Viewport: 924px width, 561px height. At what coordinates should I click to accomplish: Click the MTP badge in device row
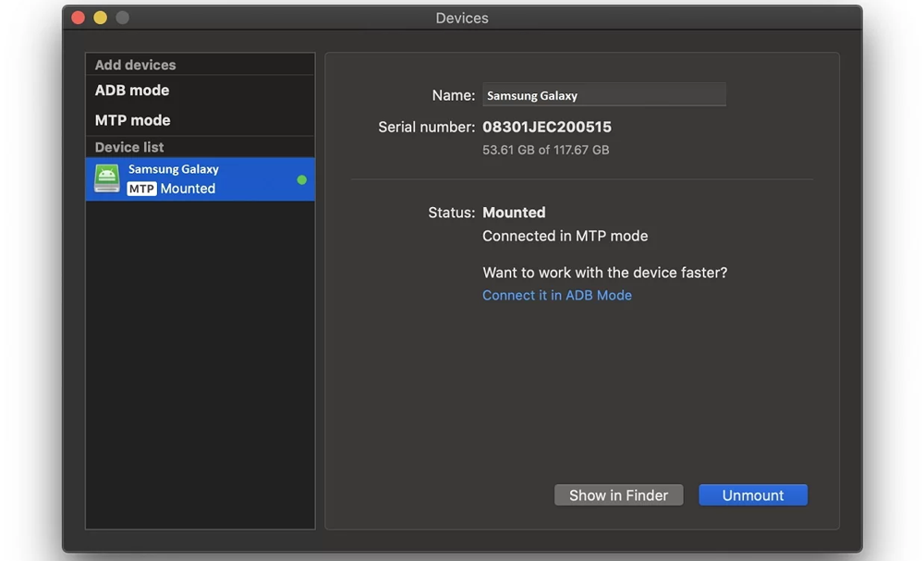pos(141,189)
